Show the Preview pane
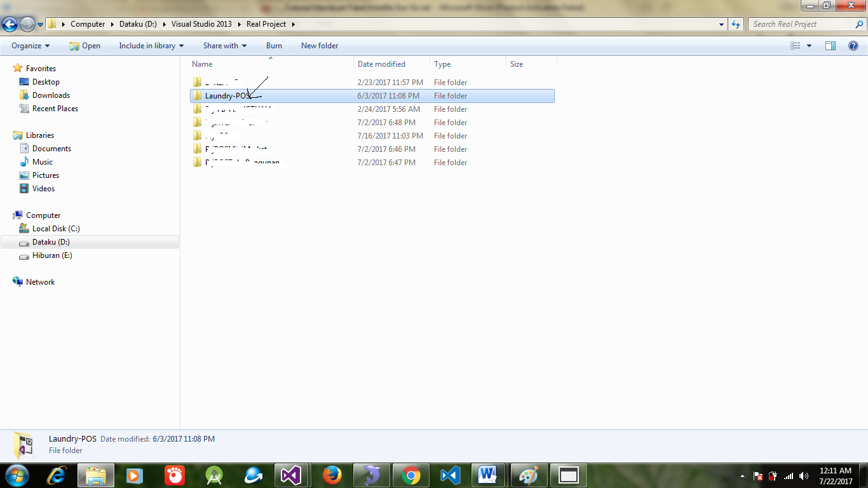Screen dimensions: 868x488 831,45
